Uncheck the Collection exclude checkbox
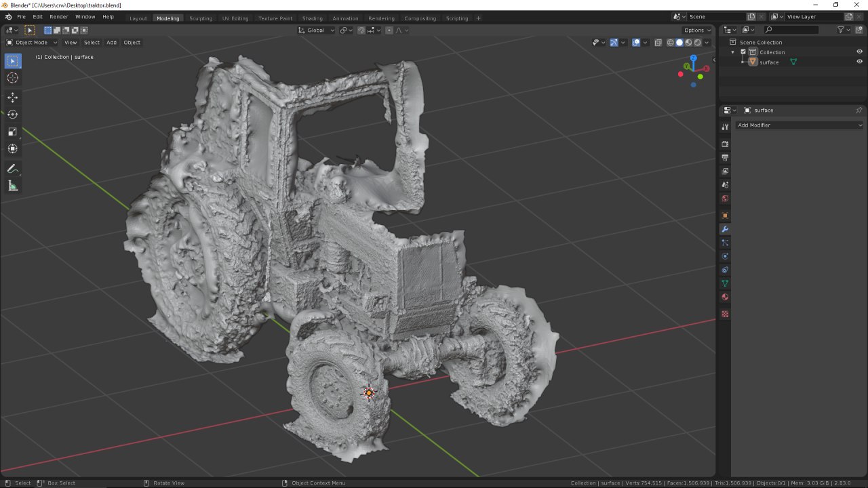The image size is (868, 488). (x=743, y=52)
